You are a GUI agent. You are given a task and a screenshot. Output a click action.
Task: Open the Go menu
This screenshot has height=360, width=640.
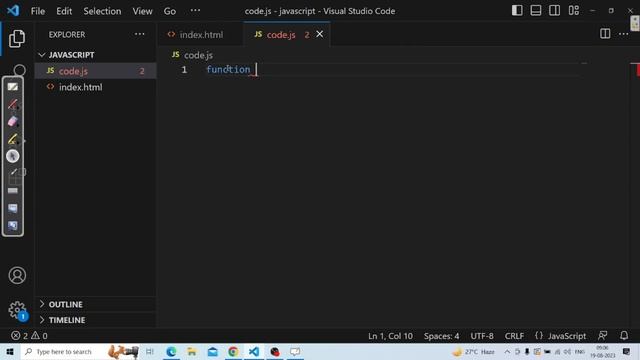(x=170, y=11)
